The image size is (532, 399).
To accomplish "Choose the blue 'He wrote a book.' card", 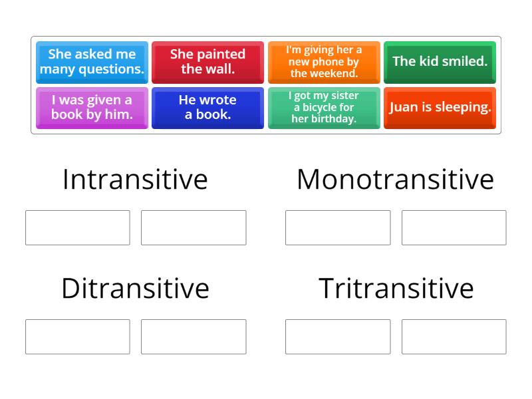I will coord(208,107).
